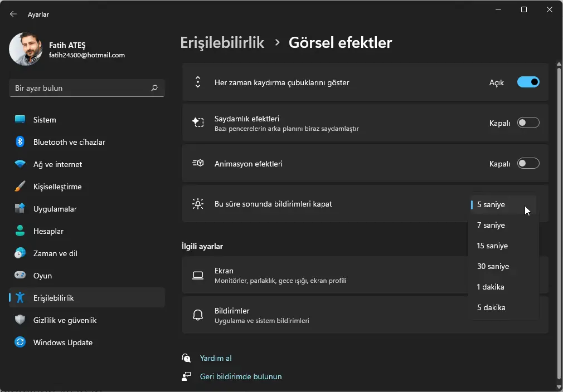Select the Oyun gamepad icon
The image size is (563, 392).
pos(20,276)
